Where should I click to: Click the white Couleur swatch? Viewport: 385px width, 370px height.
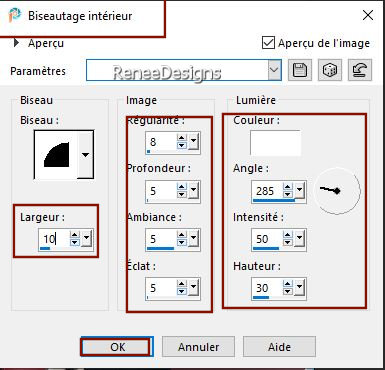[x=275, y=143]
